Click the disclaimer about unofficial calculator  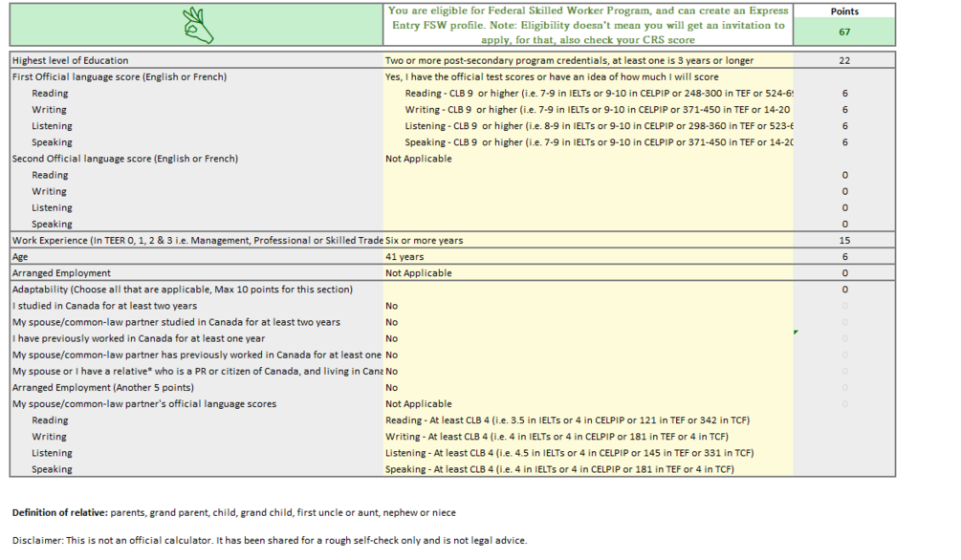coord(270,540)
